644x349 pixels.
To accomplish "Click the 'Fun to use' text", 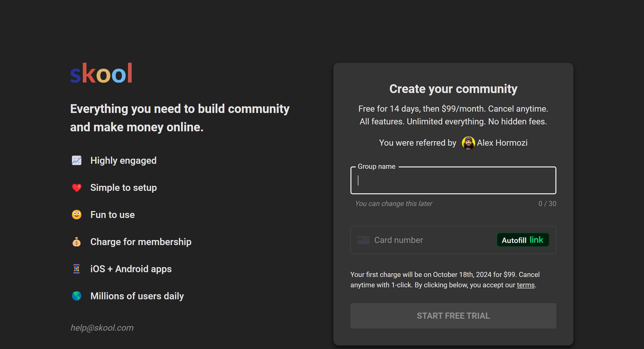I will coord(113,215).
